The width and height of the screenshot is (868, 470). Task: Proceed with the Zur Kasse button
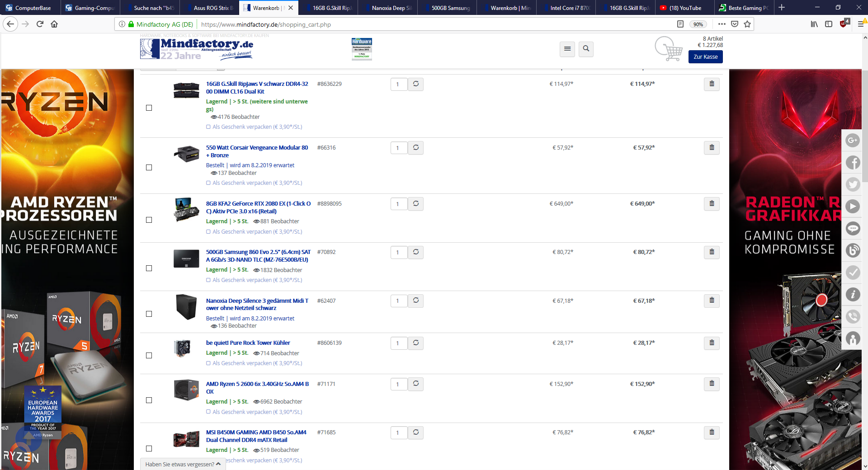coord(705,57)
